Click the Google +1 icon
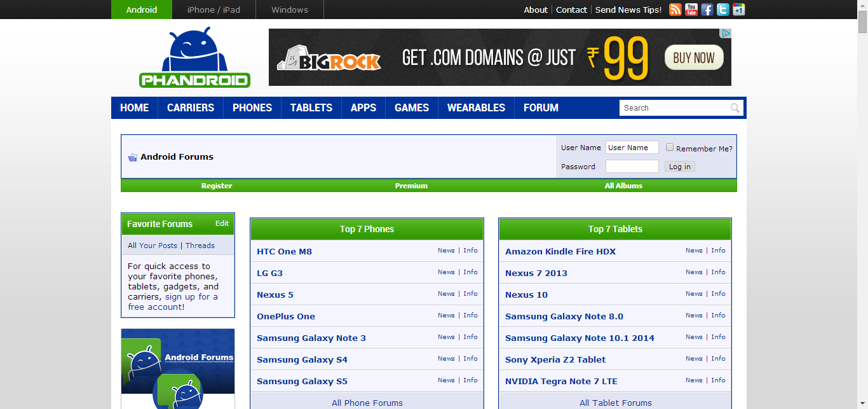Image resolution: width=868 pixels, height=409 pixels. (739, 10)
